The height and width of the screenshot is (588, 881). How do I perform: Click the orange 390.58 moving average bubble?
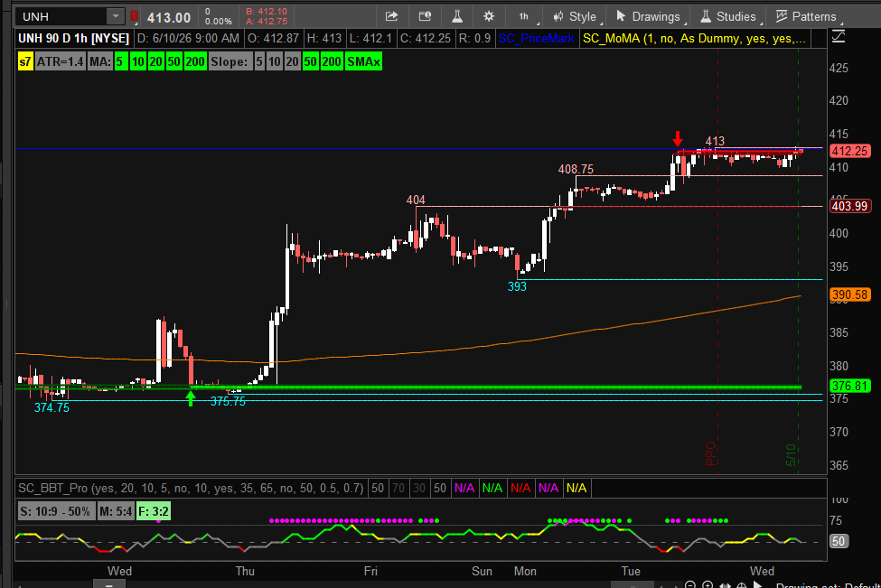[849, 294]
